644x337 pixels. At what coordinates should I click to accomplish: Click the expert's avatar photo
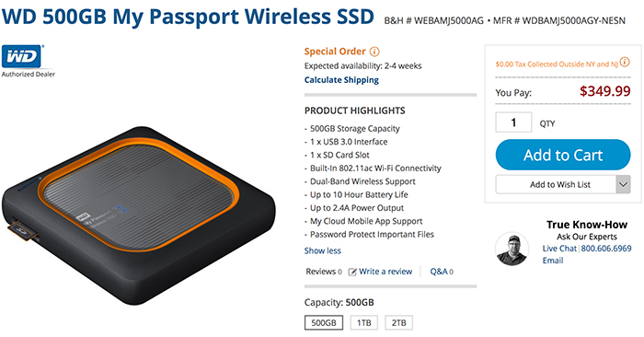[512, 249]
